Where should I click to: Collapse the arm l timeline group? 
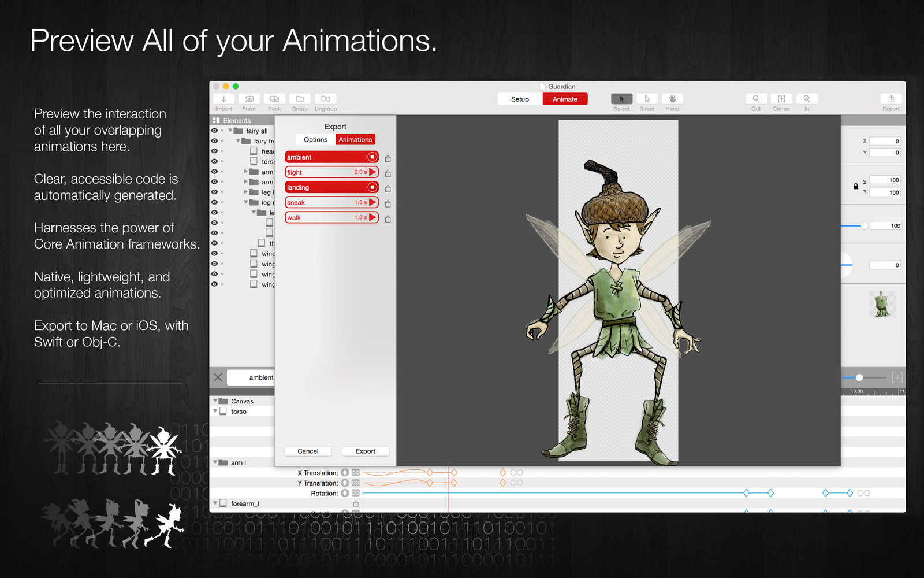click(215, 462)
